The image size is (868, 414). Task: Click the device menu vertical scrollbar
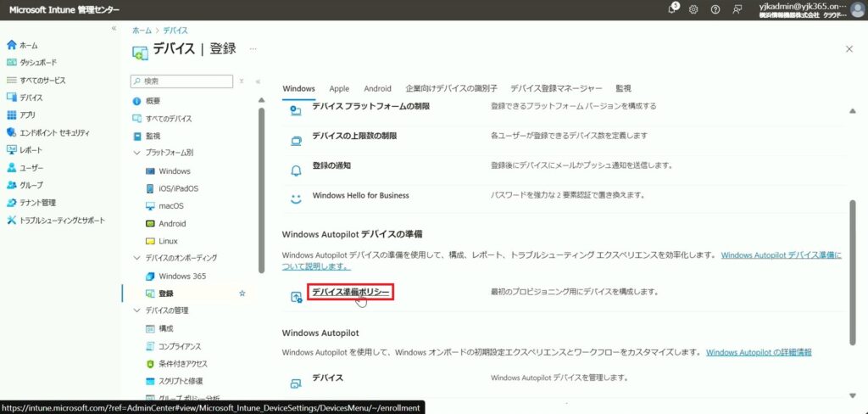[261, 191]
